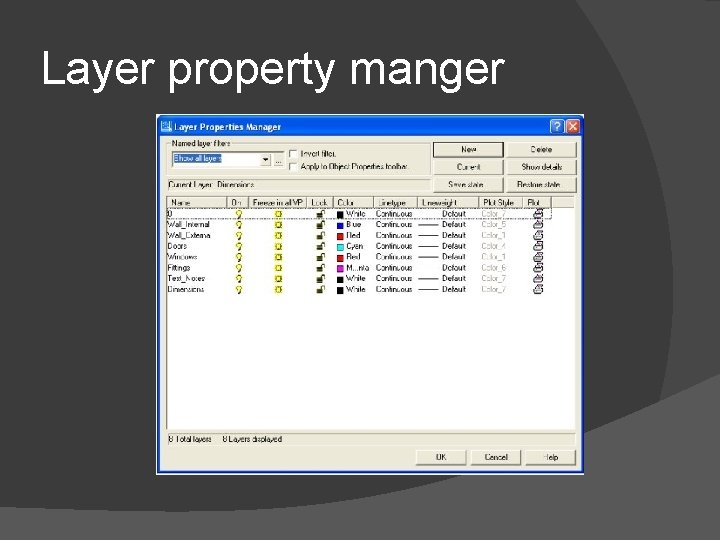Select the Text_Notes layer name

(186, 279)
